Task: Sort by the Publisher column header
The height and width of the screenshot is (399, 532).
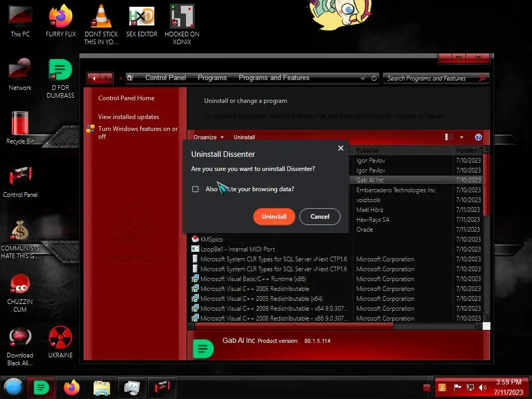Action: 403,150
